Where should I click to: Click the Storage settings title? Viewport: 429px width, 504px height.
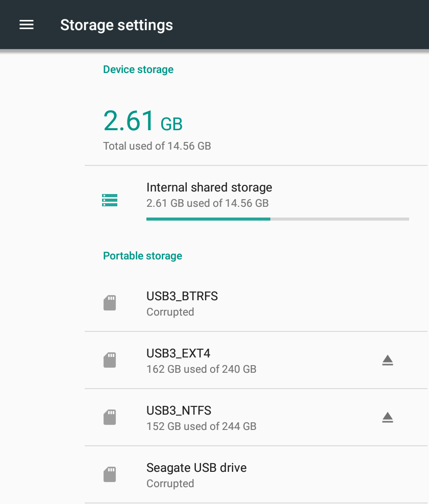117,25
